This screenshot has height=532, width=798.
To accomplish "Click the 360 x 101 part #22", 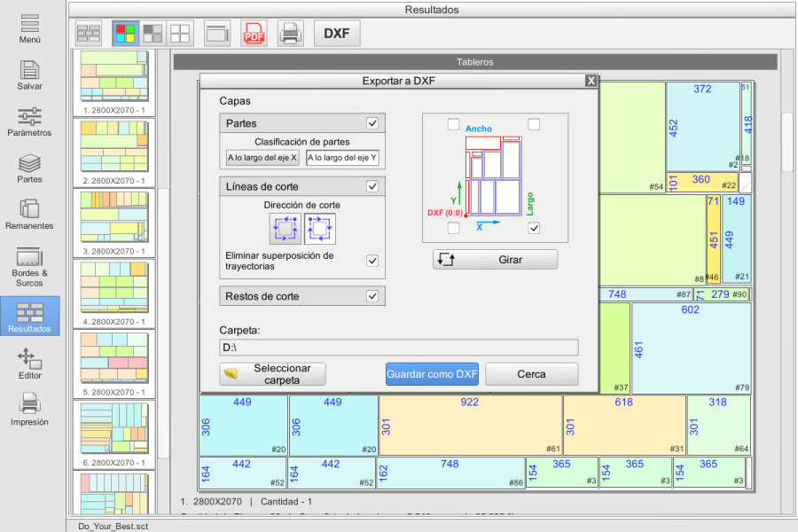I will click(702, 183).
